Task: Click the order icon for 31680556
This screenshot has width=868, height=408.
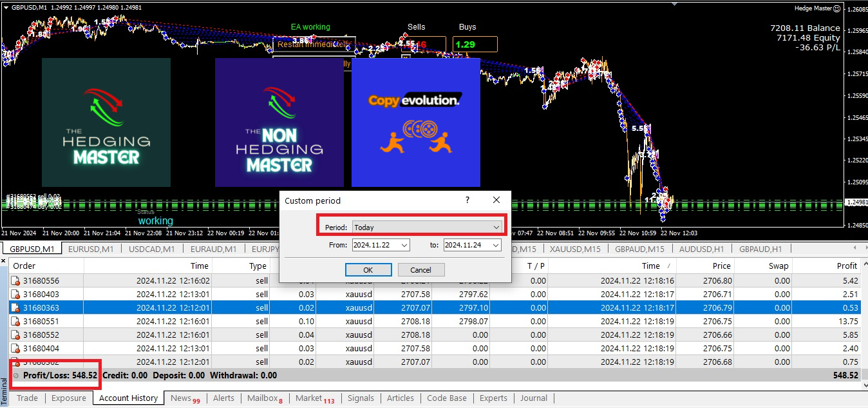Action: (x=15, y=281)
